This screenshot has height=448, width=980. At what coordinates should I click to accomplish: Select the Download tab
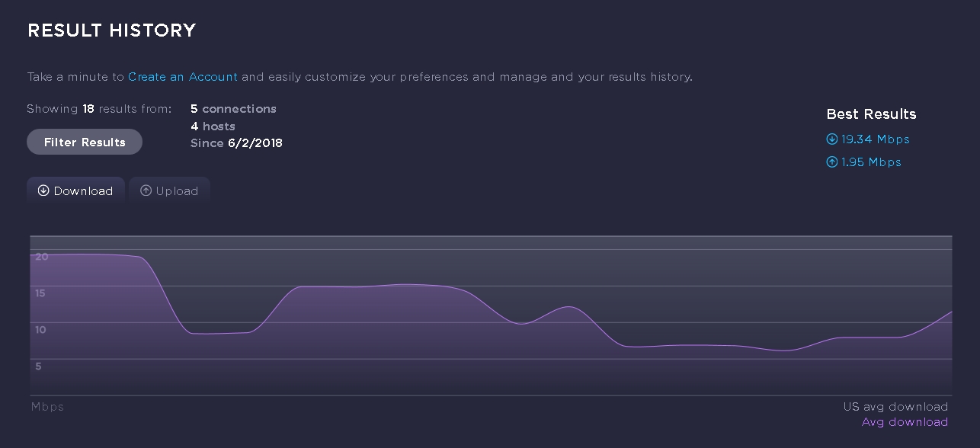pyautogui.click(x=75, y=191)
